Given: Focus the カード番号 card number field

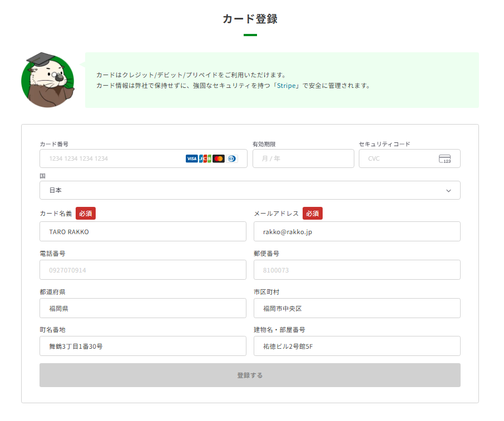Looking at the screenshot, I should (x=111, y=159).
